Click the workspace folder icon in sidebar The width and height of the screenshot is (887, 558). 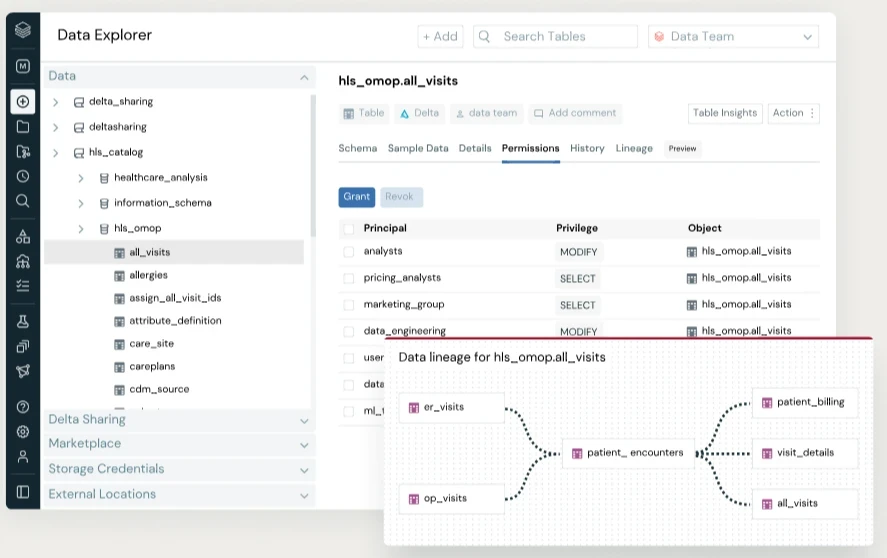23,127
